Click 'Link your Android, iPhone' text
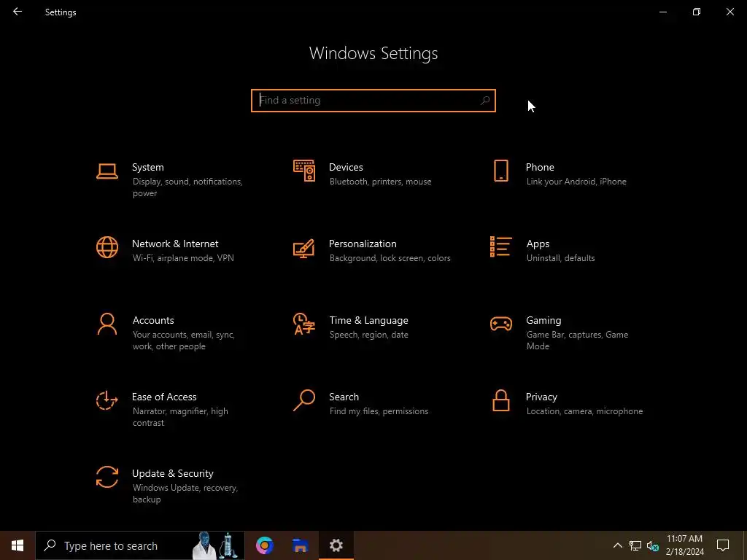The height and width of the screenshot is (560, 747). coord(576,182)
